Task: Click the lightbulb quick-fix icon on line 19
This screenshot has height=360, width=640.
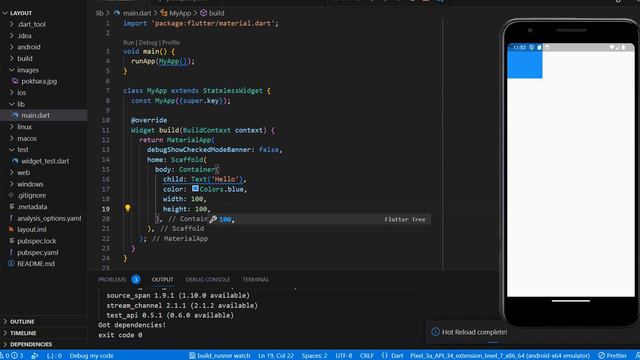Action: point(128,208)
